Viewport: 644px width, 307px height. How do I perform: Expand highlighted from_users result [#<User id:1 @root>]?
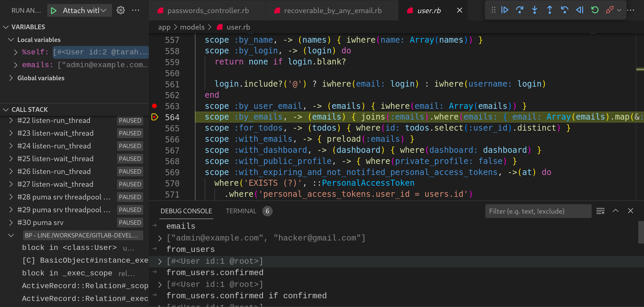[160, 261]
